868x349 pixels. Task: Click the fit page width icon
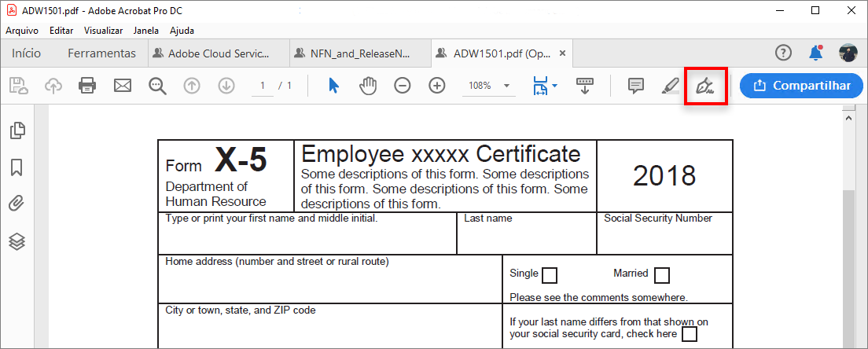pos(539,86)
